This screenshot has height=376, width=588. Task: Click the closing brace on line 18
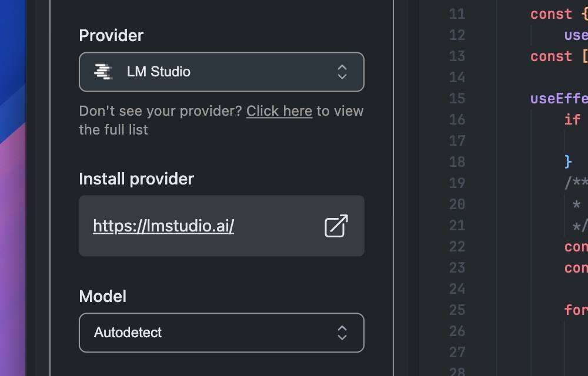point(568,162)
